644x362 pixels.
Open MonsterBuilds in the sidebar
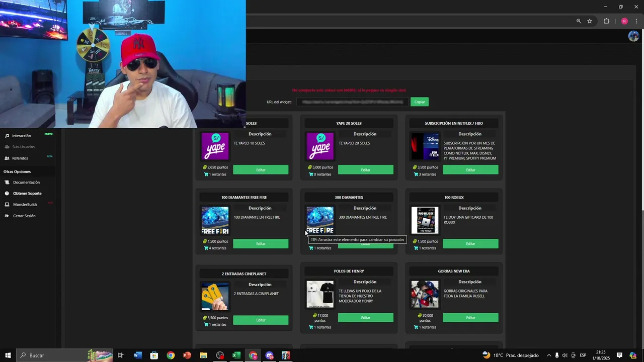(x=25, y=205)
